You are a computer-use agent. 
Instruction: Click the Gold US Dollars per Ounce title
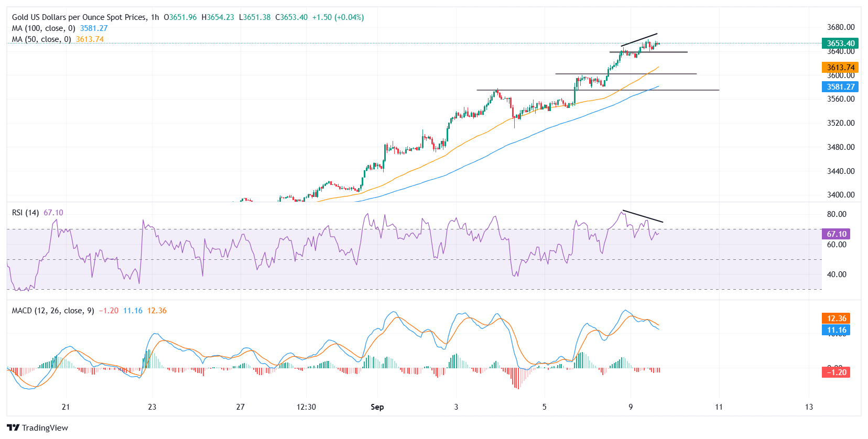(79, 17)
